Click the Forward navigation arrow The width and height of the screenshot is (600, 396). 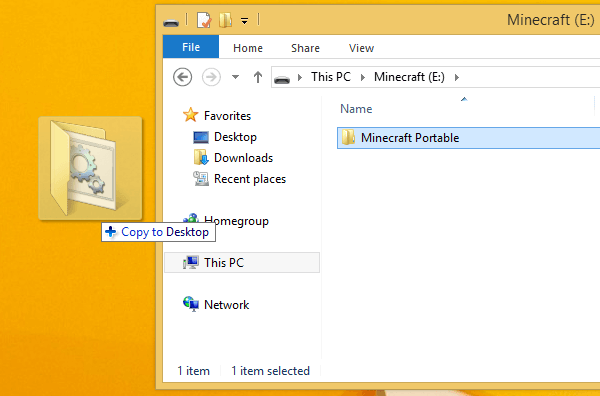tap(211, 77)
